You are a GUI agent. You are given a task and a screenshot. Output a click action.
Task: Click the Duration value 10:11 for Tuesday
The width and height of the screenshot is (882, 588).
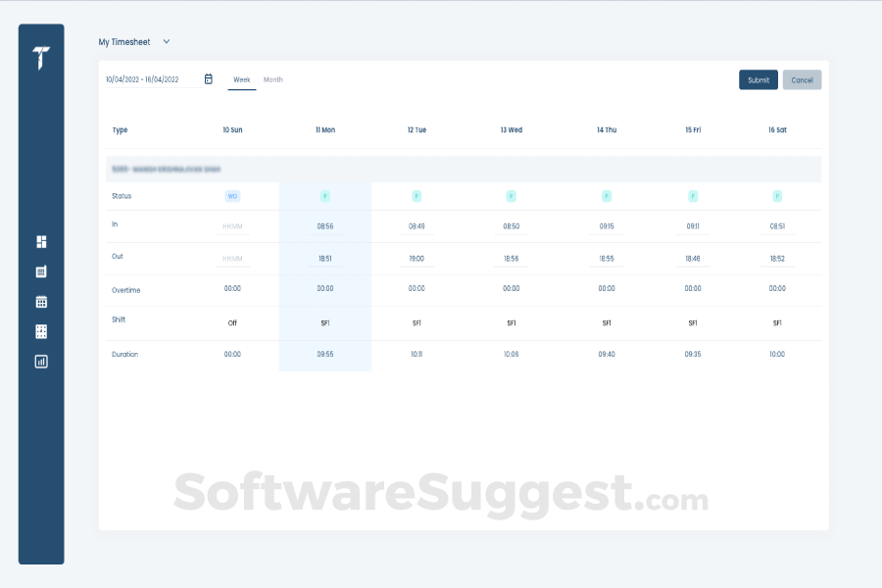(416, 354)
